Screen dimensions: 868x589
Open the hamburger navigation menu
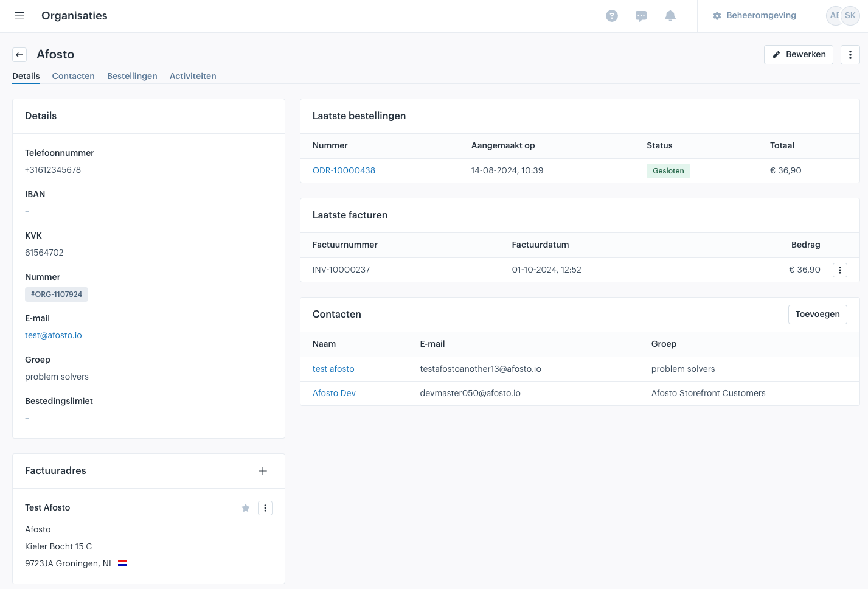point(19,16)
